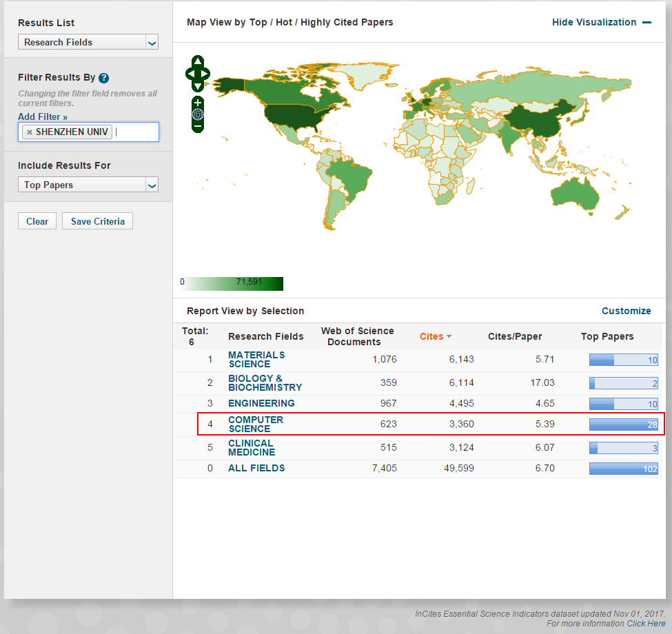Click Hide Visualization link

click(594, 22)
